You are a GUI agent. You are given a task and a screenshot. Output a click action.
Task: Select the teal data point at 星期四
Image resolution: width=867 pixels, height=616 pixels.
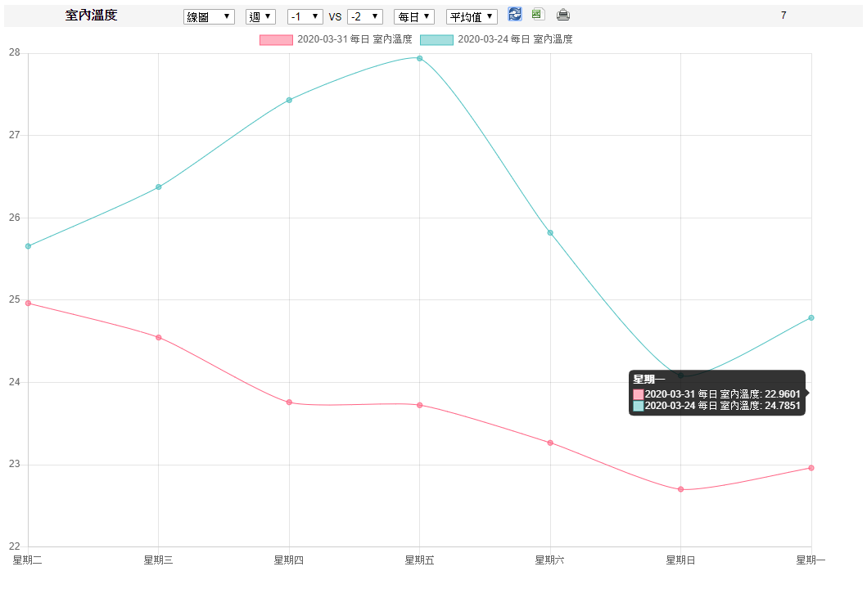click(289, 100)
